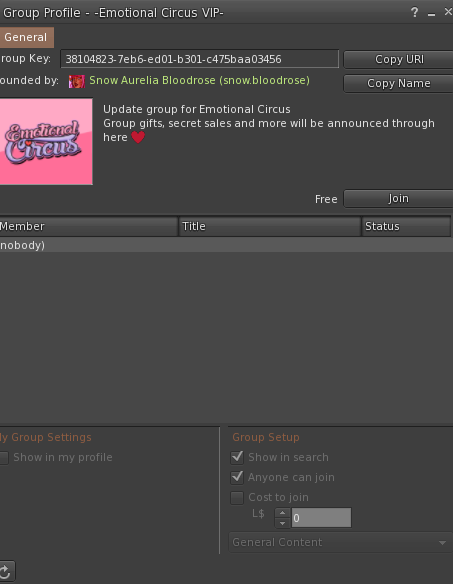Decrease join cost with the down arrow
Screen dimensions: 453x584
pos(282,523)
